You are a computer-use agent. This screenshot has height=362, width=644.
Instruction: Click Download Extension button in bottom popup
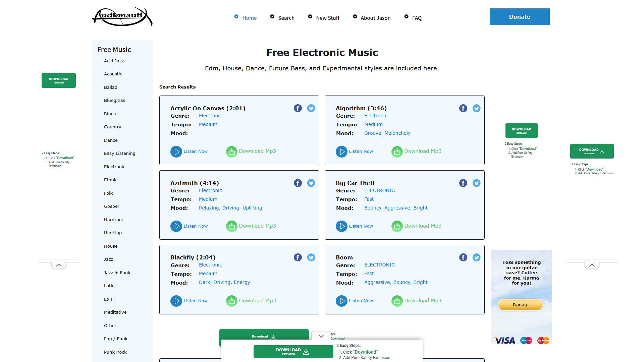(x=293, y=352)
